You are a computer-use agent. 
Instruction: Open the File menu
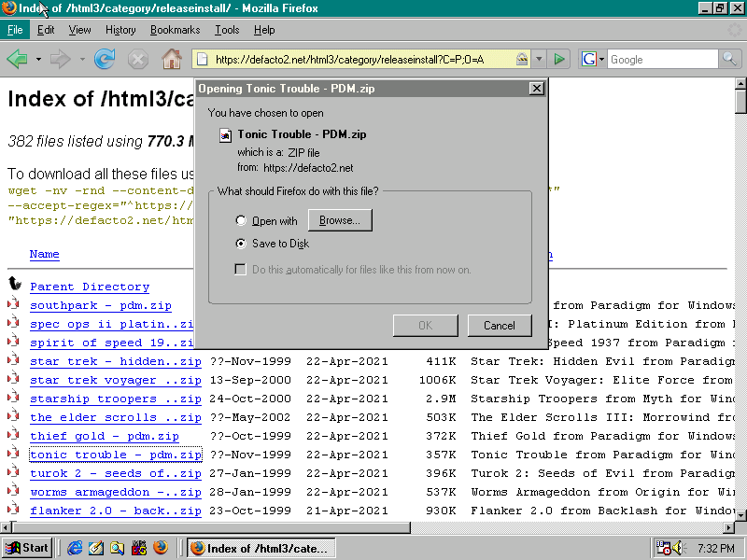(x=15, y=30)
